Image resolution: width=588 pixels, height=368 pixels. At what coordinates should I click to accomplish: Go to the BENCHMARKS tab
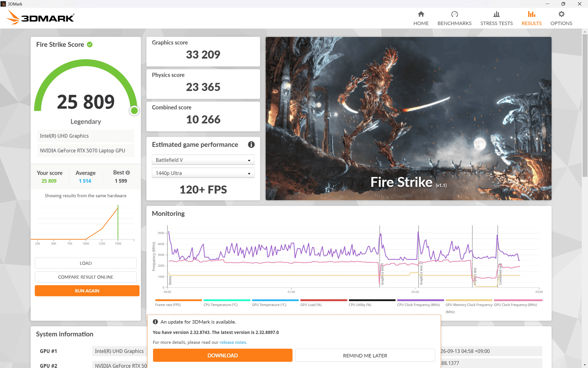point(454,18)
